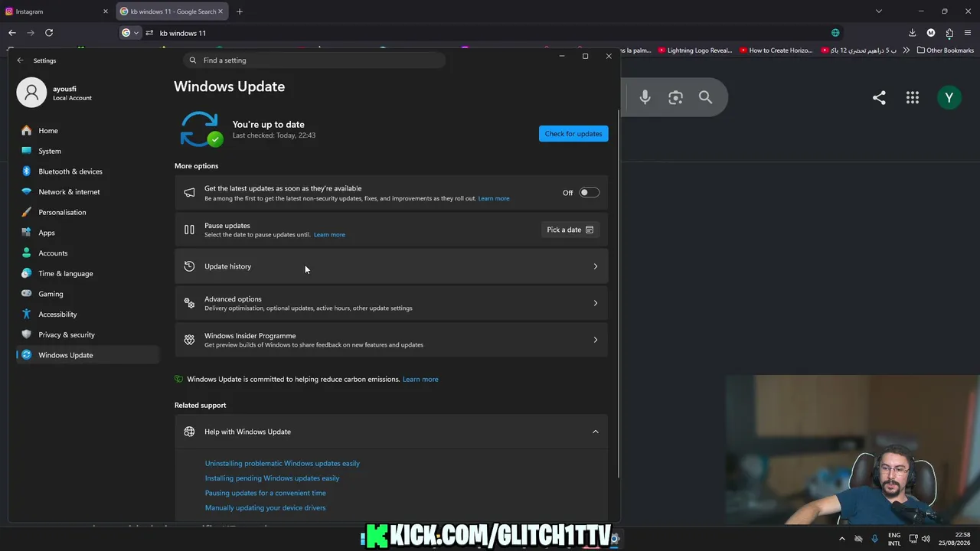Click the Gaming controller icon
The height and width of the screenshot is (551, 980).
point(27,294)
